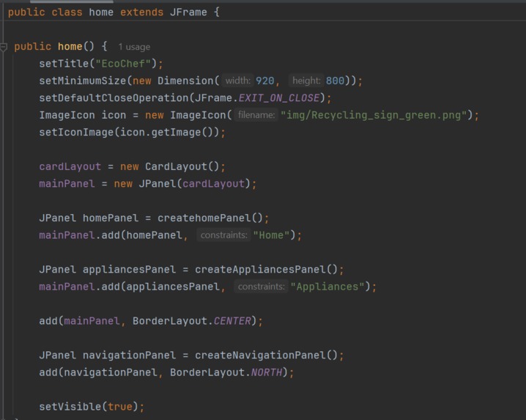
Task: Click the 'homePanel' variable declaration
Action: point(111,218)
